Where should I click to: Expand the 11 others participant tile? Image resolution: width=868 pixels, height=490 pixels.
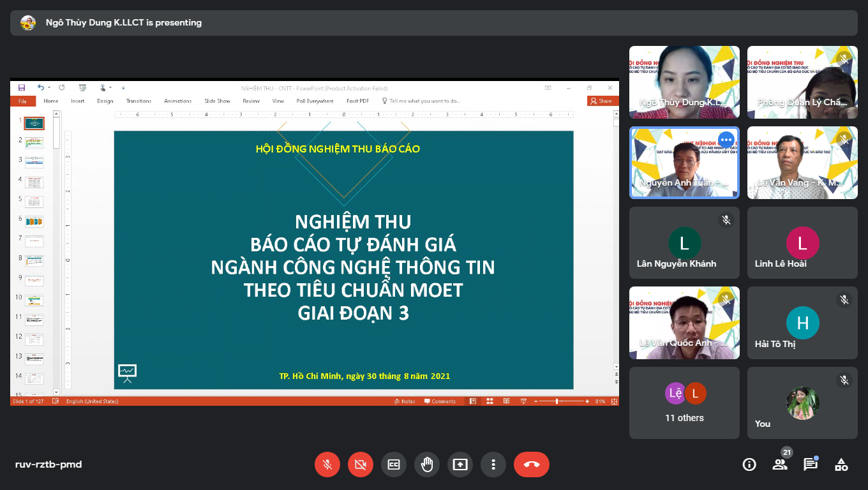pos(684,403)
